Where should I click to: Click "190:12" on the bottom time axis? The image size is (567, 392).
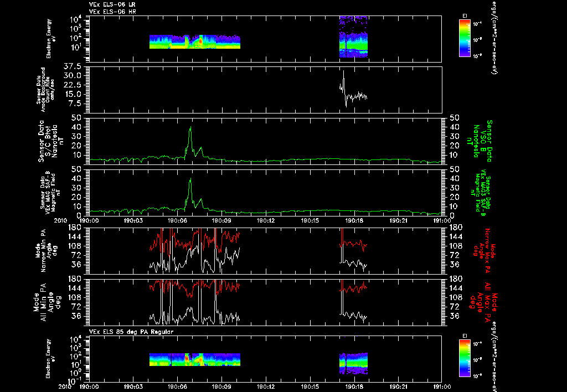point(266,386)
